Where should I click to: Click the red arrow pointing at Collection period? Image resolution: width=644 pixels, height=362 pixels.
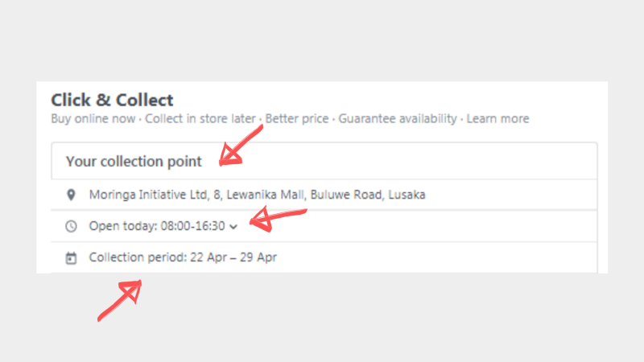(x=121, y=299)
